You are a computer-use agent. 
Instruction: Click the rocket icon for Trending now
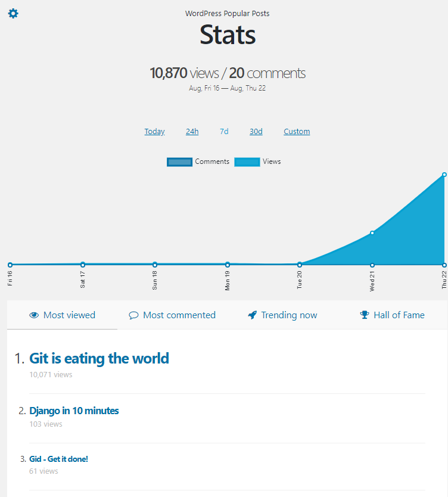coord(252,315)
